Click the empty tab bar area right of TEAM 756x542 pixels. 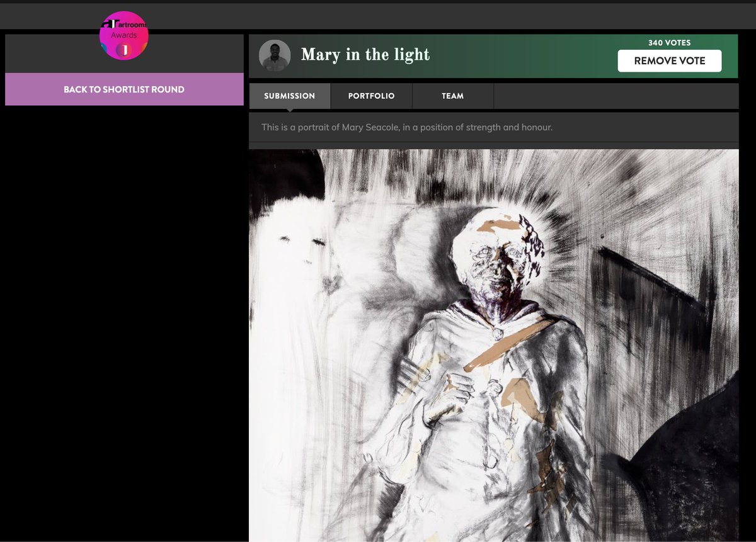[617, 96]
